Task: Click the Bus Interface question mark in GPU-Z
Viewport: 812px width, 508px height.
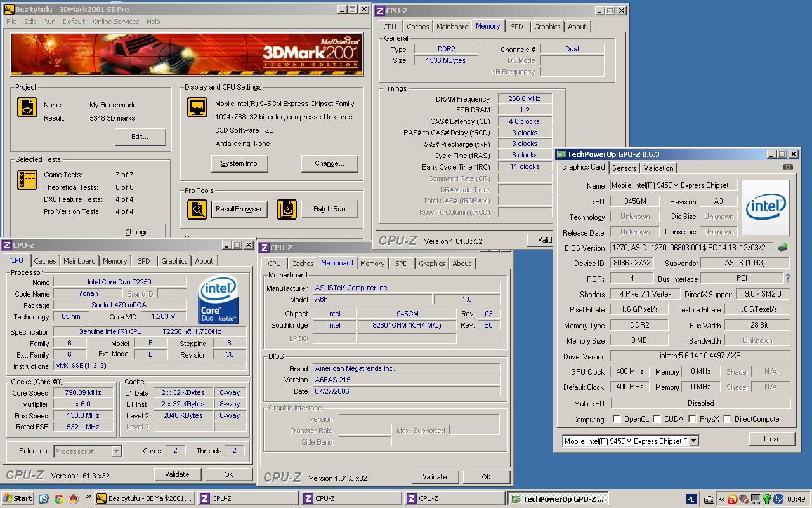Action: [788, 278]
